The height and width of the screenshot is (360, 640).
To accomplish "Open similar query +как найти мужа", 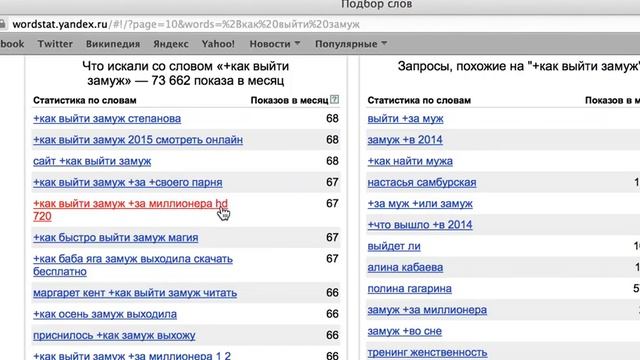I will tap(410, 161).
